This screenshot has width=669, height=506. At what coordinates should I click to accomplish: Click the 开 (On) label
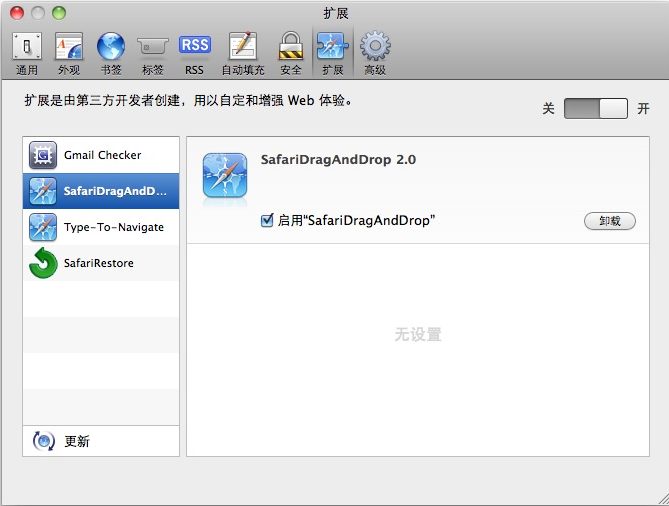643,108
